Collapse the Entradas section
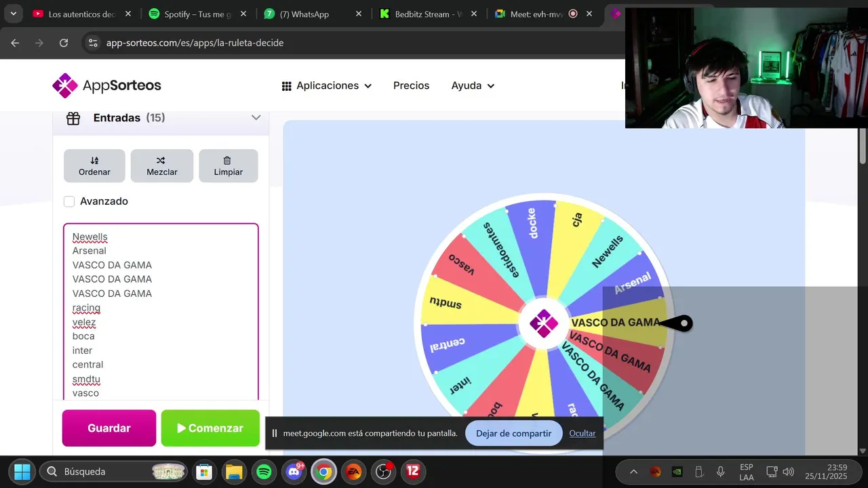The image size is (868, 488). tap(256, 118)
